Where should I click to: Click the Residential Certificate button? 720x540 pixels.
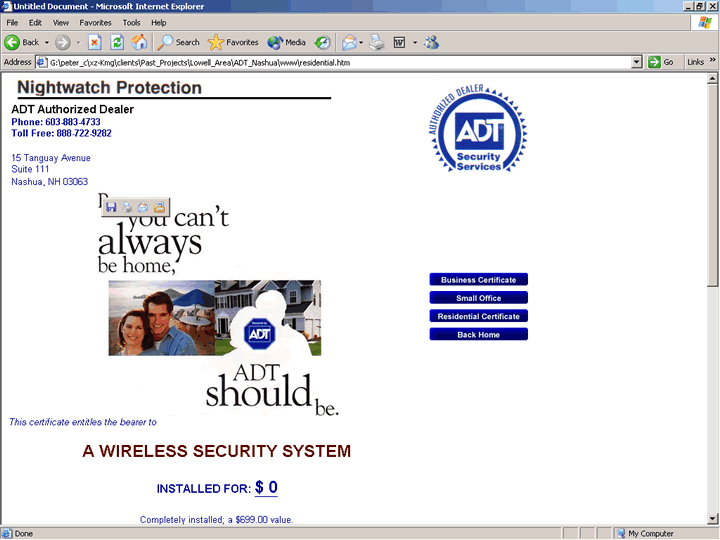pos(478,316)
